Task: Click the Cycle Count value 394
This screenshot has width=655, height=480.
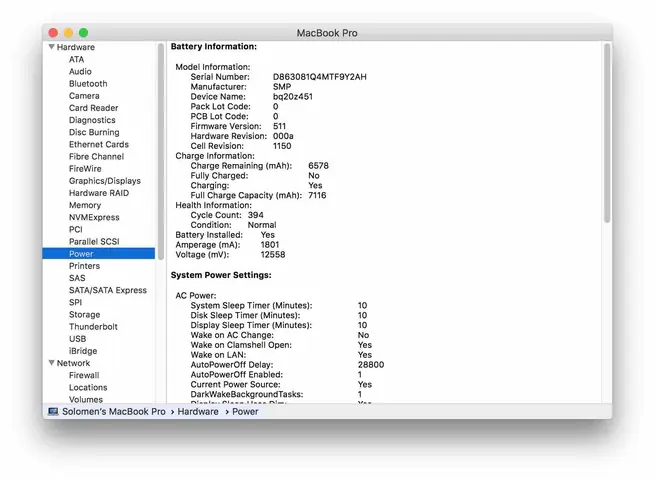Action: [255, 215]
